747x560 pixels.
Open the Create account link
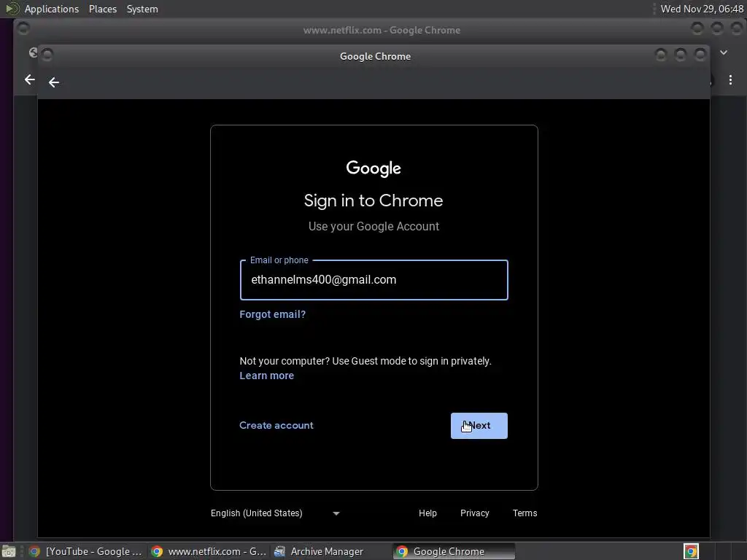tap(276, 425)
